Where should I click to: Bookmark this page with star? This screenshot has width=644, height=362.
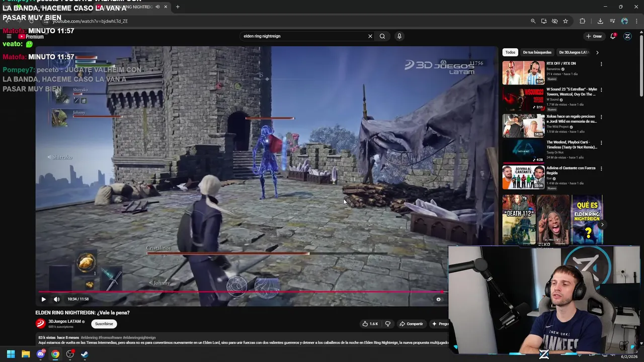coord(566,21)
